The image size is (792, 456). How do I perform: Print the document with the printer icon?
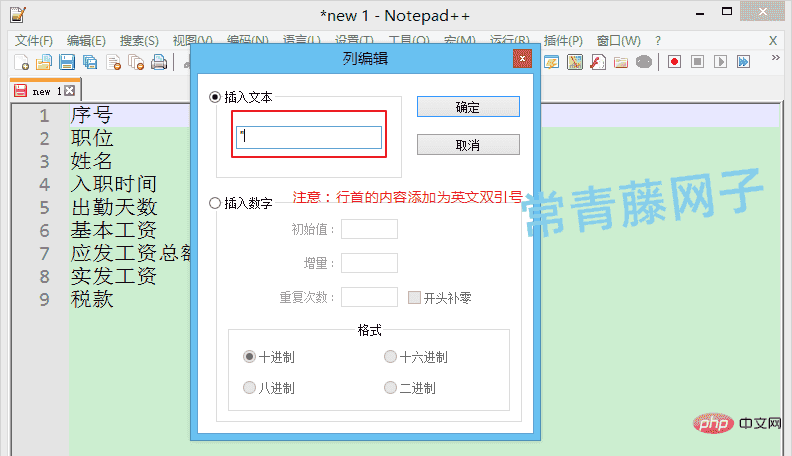[x=159, y=62]
